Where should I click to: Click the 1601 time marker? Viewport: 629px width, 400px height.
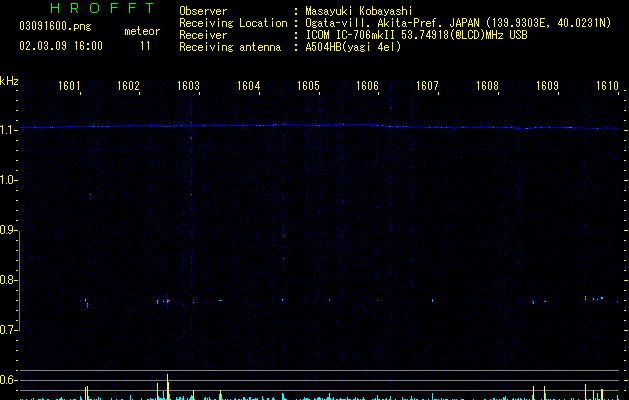coord(69,86)
